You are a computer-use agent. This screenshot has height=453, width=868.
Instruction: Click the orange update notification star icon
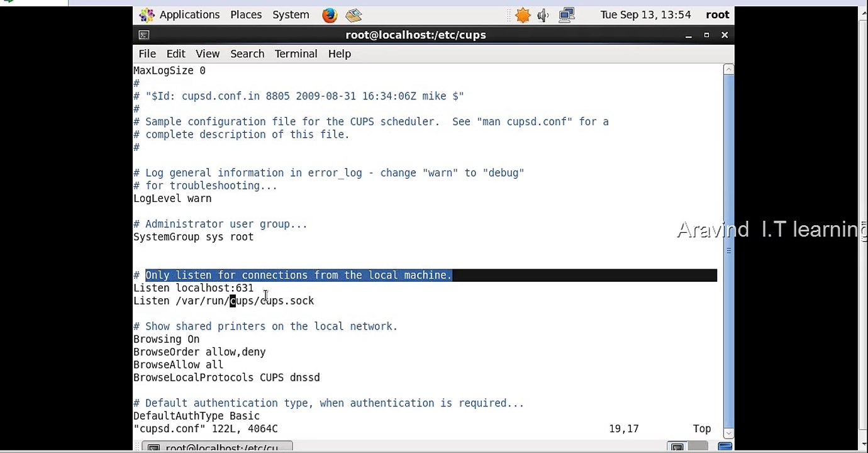(x=523, y=15)
